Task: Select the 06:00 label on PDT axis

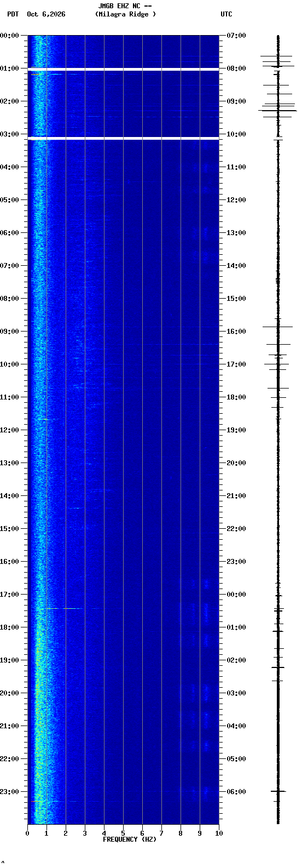Action: click(9, 233)
